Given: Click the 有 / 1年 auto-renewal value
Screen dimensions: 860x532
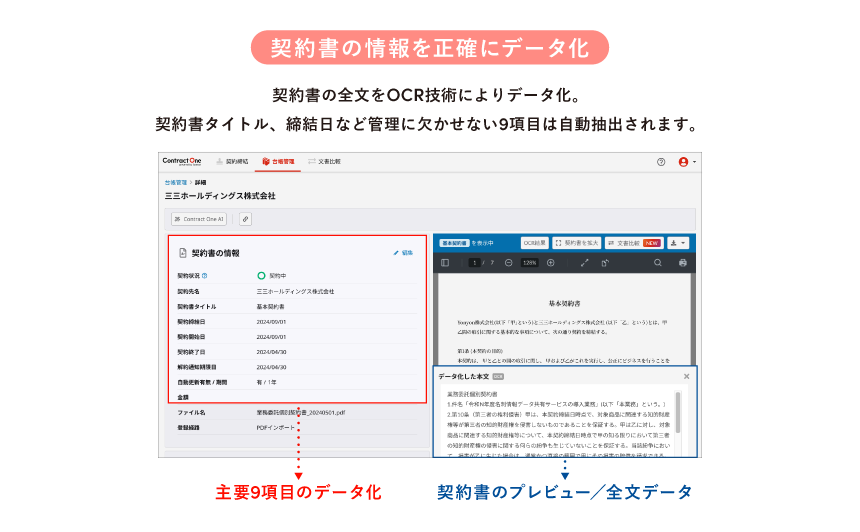Looking at the screenshot, I should pos(266,382).
